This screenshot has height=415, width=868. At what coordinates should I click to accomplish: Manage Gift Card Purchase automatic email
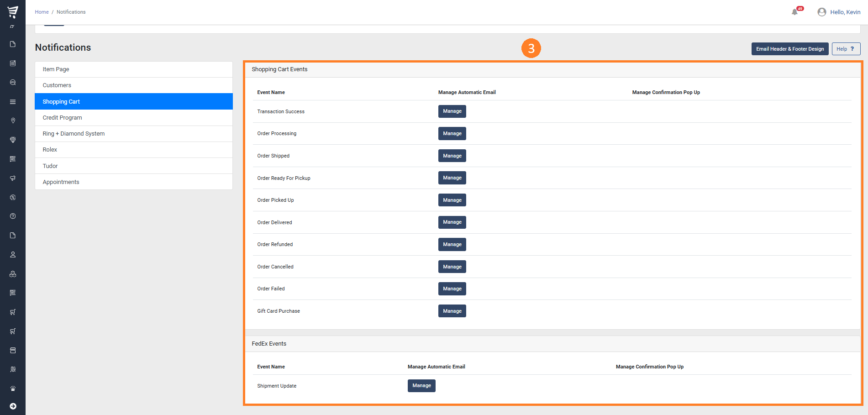pos(452,311)
